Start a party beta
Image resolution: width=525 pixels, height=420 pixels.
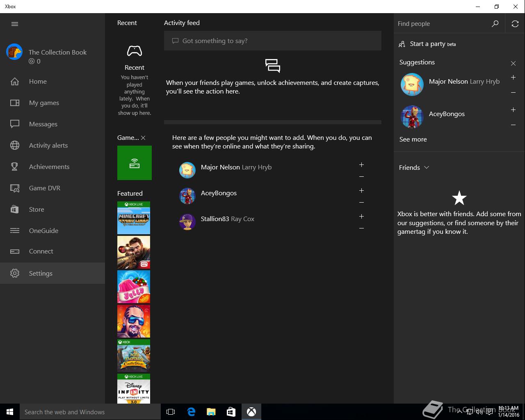pos(427,44)
